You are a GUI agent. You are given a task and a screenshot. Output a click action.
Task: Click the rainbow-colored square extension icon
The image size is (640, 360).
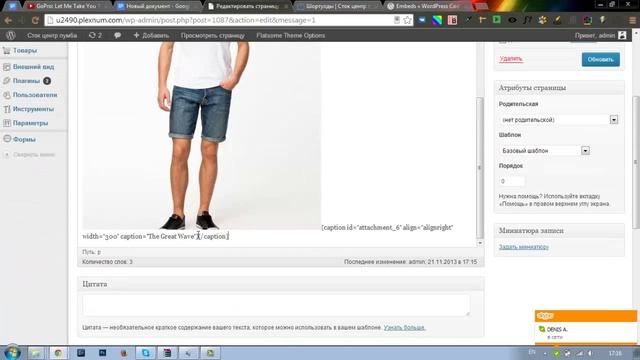click(x=437, y=20)
